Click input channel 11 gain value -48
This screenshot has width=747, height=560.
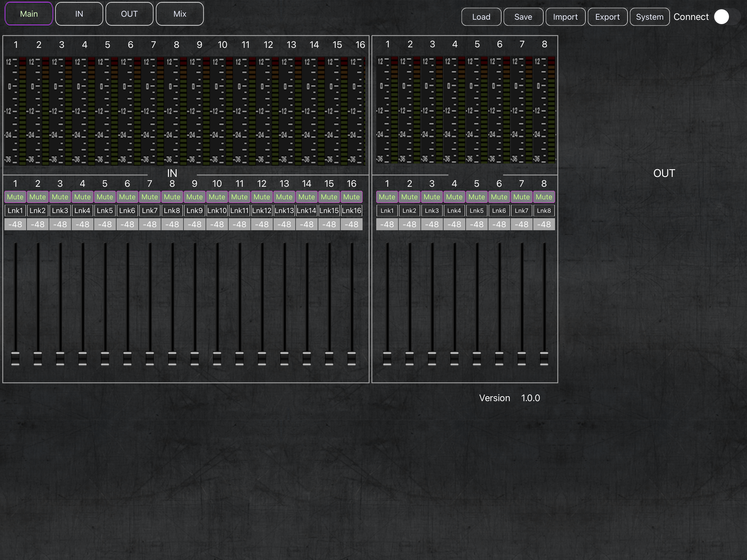pos(239,224)
